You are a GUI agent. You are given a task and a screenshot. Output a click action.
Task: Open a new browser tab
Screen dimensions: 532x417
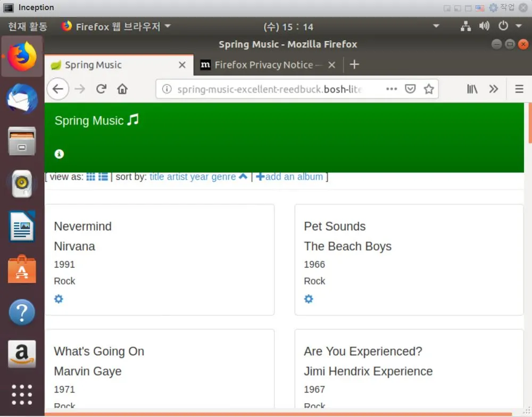coord(354,64)
